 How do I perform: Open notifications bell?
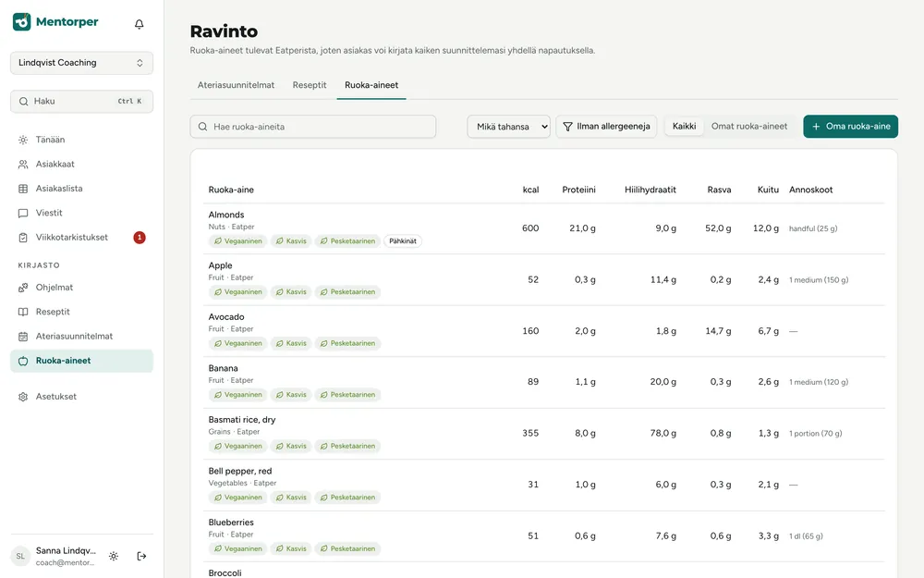[x=140, y=24]
